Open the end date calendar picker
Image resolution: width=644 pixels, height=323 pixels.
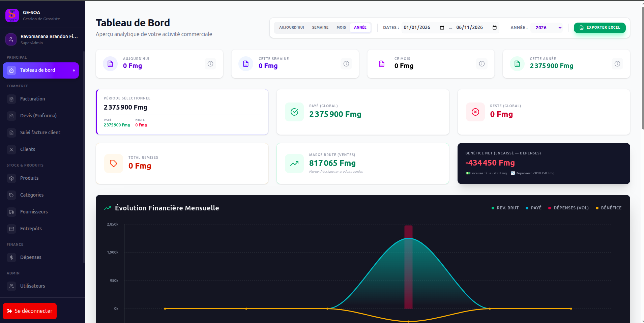coord(495,28)
